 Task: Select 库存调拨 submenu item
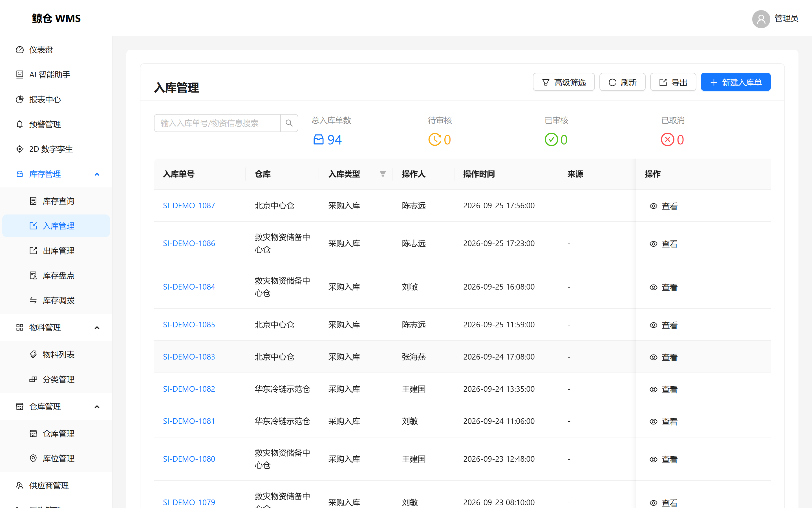tap(56, 300)
